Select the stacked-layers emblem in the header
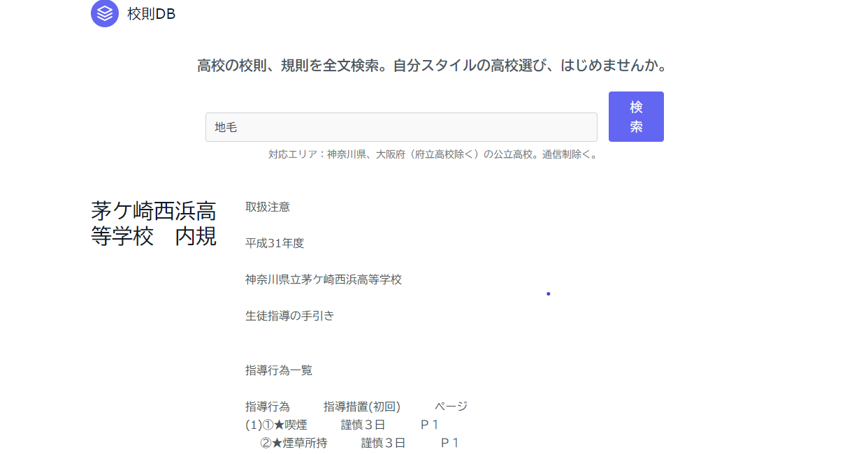Screen dimensions: 868x454 tap(105, 13)
